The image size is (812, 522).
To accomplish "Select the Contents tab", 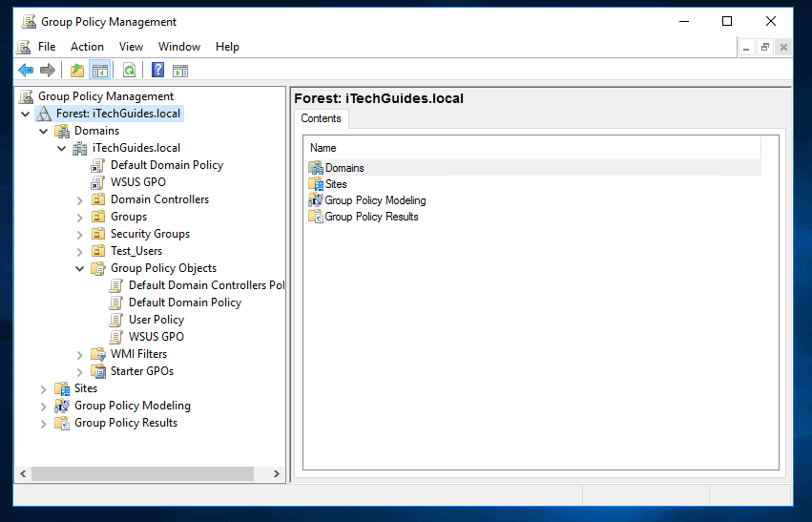I will click(321, 118).
